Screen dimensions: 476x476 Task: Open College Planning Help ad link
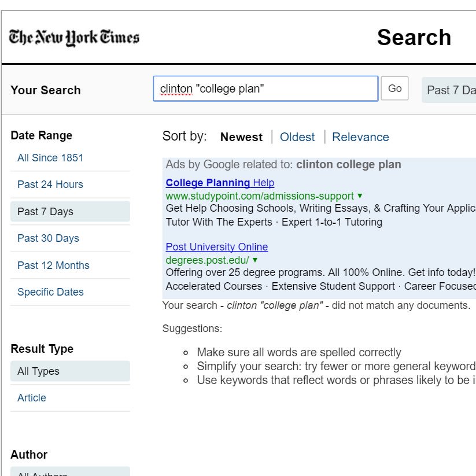click(x=220, y=183)
